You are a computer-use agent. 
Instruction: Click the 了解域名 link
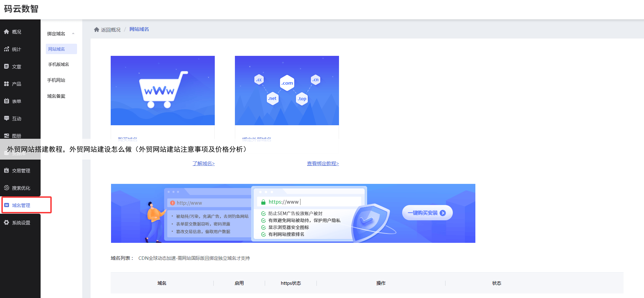pyautogui.click(x=204, y=163)
